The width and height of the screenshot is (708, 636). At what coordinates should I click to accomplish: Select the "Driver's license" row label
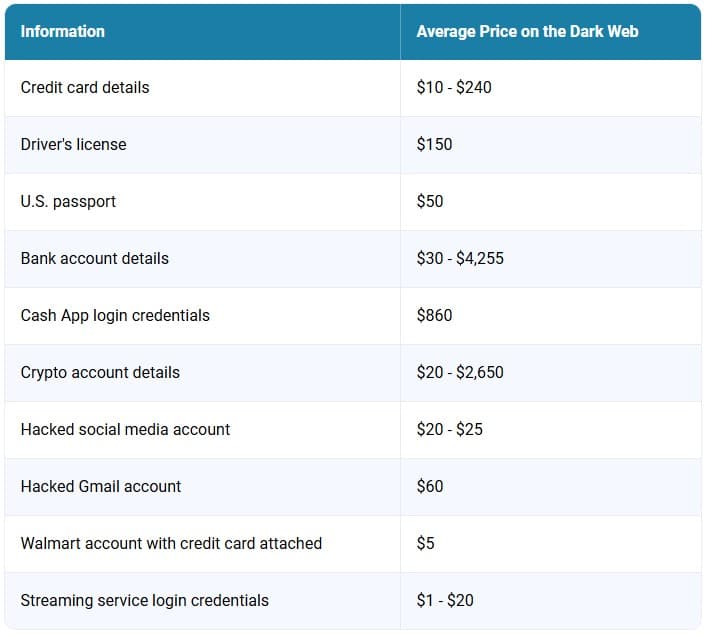(73, 144)
